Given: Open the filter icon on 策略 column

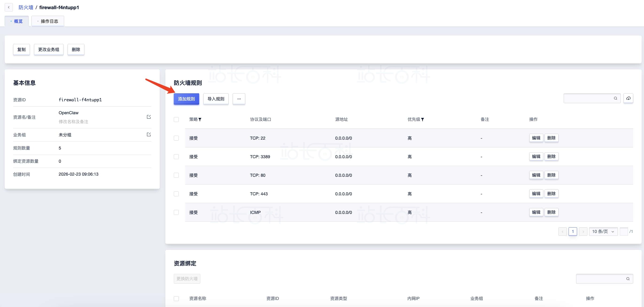Looking at the screenshot, I should point(200,120).
